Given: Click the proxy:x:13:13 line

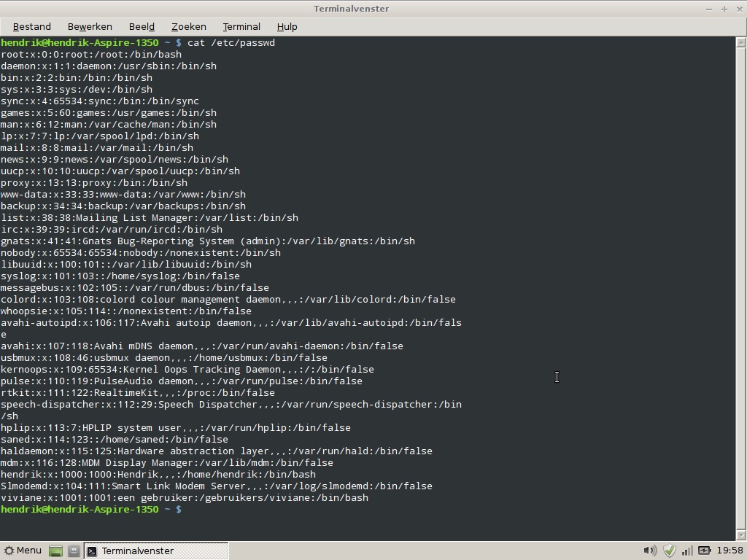Looking at the screenshot, I should (x=94, y=183).
